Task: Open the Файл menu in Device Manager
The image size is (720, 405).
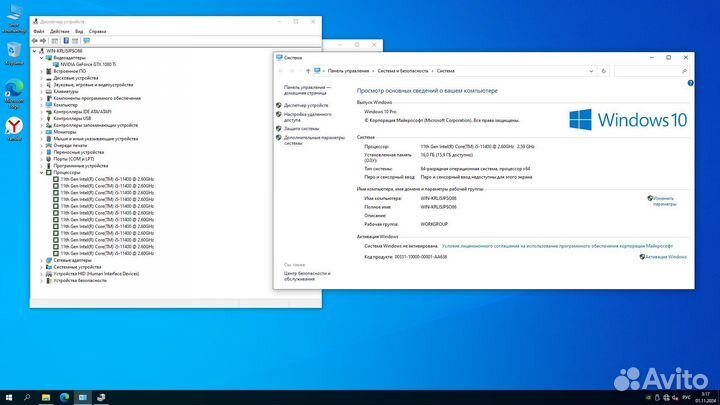Action: click(39, 31)
